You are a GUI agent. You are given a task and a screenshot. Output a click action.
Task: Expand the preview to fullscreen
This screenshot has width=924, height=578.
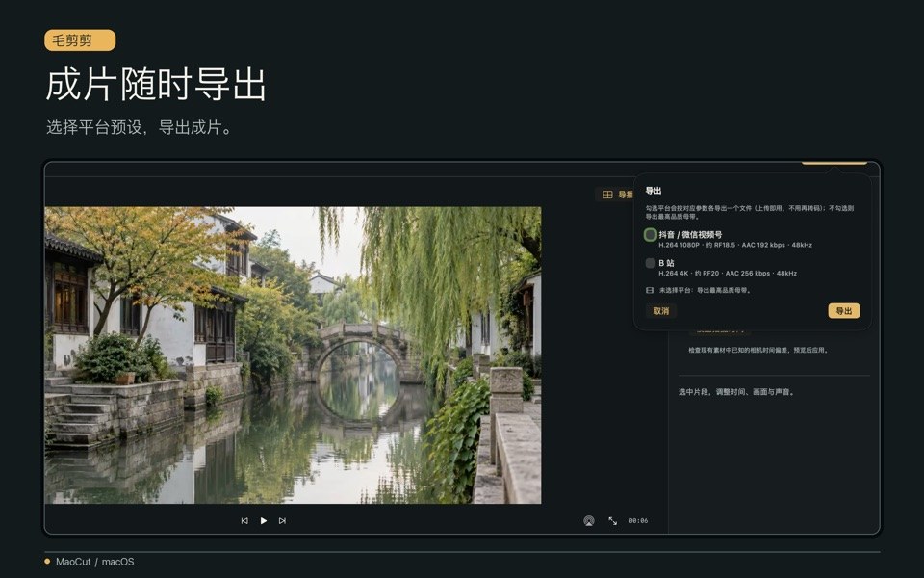click(613, 521)
